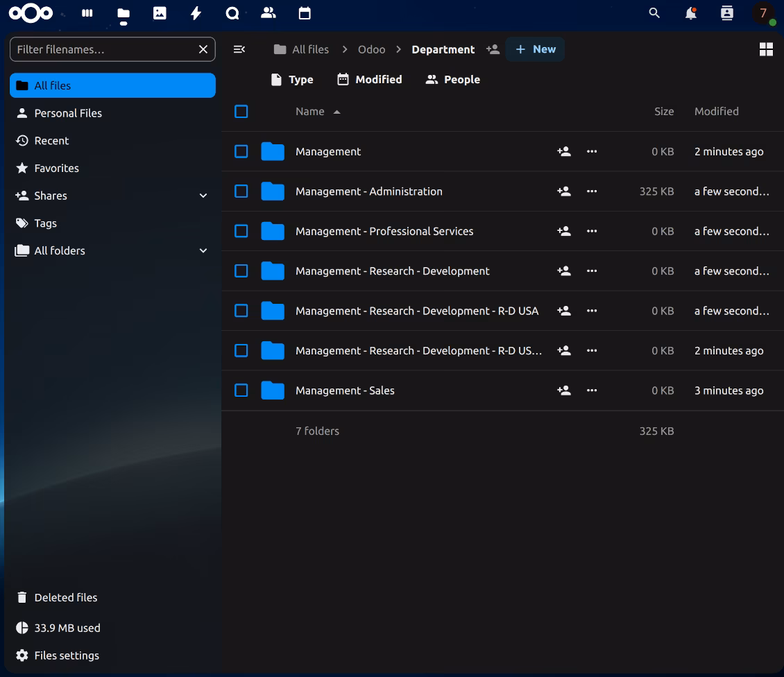Select the Management - Administration checkbox

coord(241,191)
